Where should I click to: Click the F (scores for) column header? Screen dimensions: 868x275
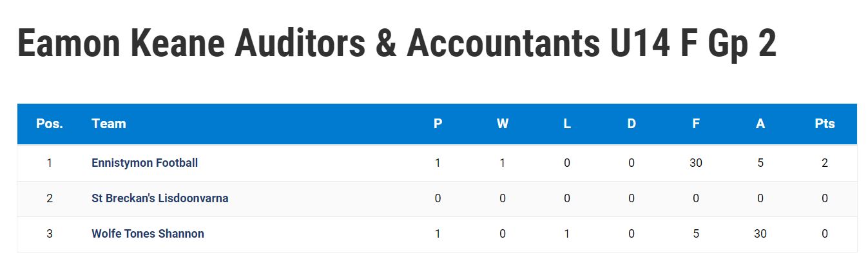pos(696,124)
